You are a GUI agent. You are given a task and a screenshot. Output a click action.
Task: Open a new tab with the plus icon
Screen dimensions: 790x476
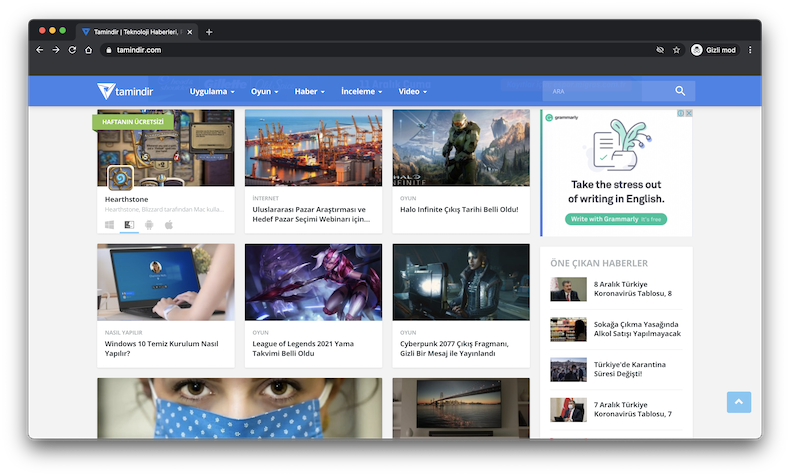coord(209,32)
